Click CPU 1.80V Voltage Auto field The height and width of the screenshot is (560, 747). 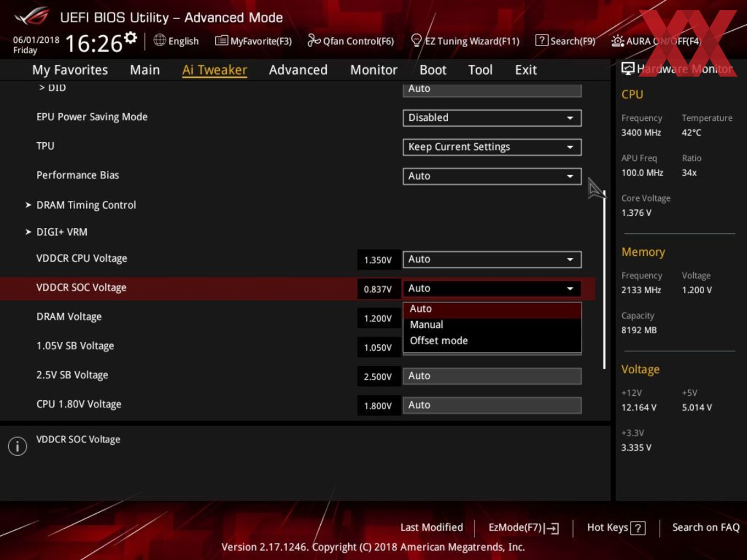(x=492, y=405)
